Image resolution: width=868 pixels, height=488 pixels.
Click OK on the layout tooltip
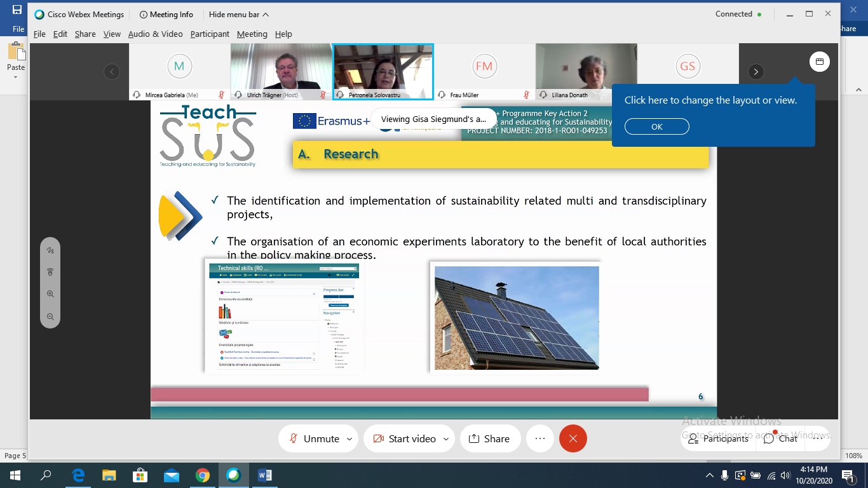(x=657, y=126)
